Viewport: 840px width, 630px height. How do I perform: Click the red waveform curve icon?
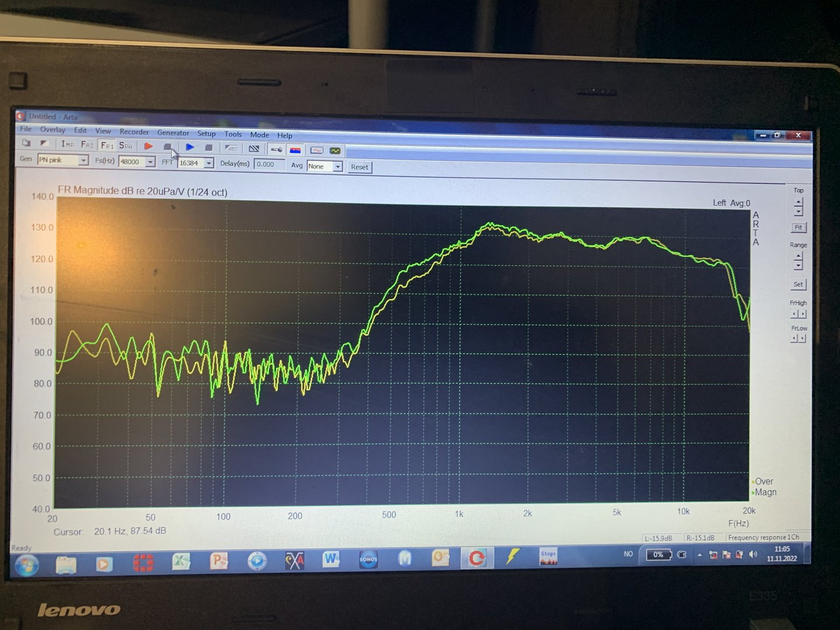[x=317, y=150]
